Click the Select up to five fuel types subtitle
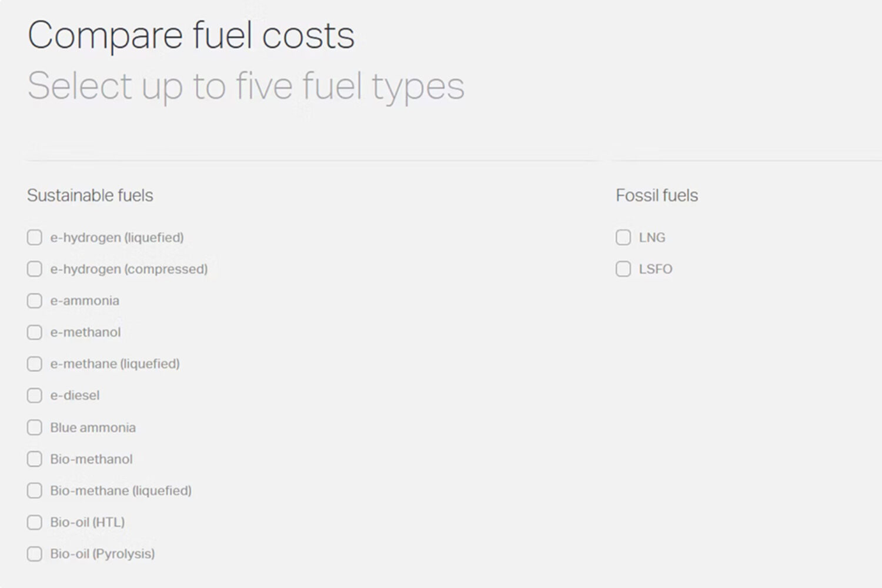882x588 pixels. pyautogui.click(x=246, y=85)
